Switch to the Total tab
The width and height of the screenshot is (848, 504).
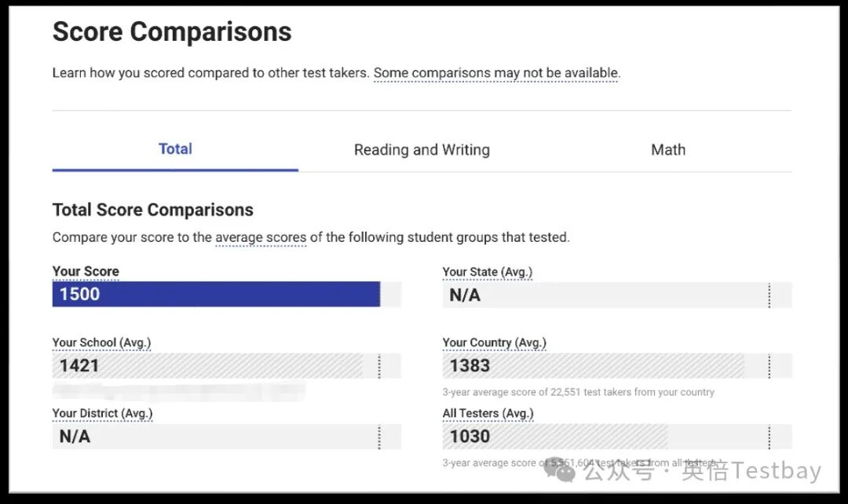(175, 149)
